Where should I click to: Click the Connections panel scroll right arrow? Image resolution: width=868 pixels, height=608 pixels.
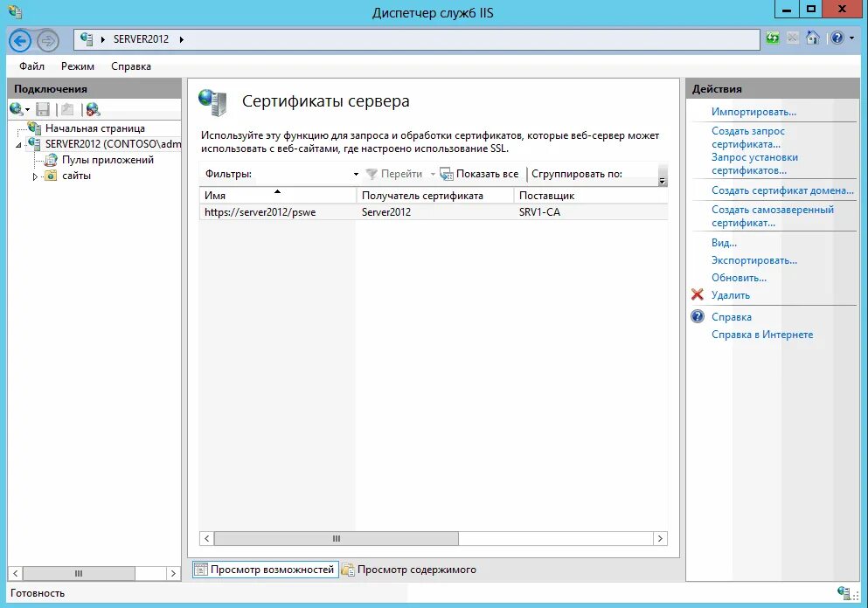point(173,574)
